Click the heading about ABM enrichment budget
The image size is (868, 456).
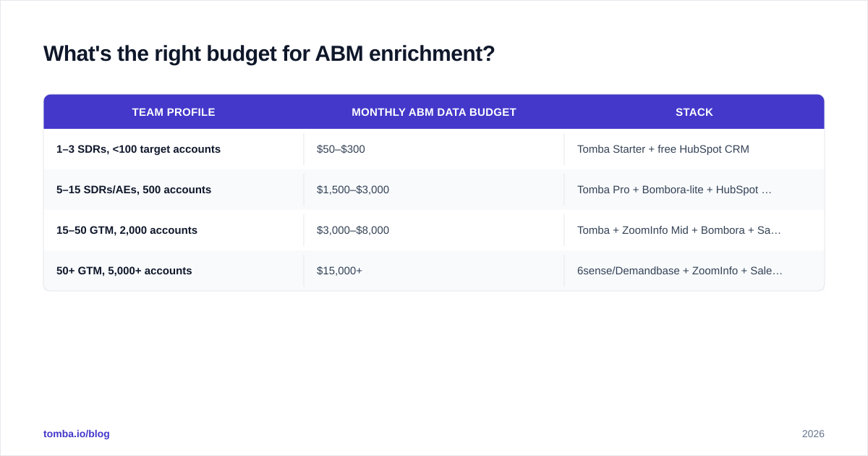pos(269,54)
